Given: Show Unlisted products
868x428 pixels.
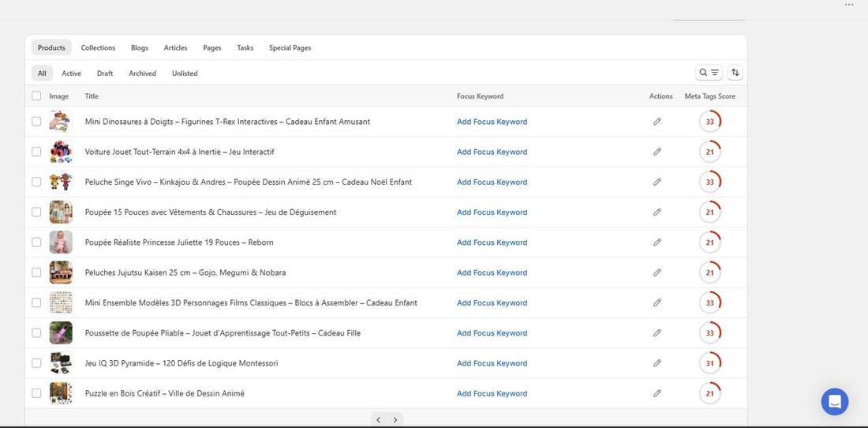Looking at the screenshot, I should click(185, 73).
